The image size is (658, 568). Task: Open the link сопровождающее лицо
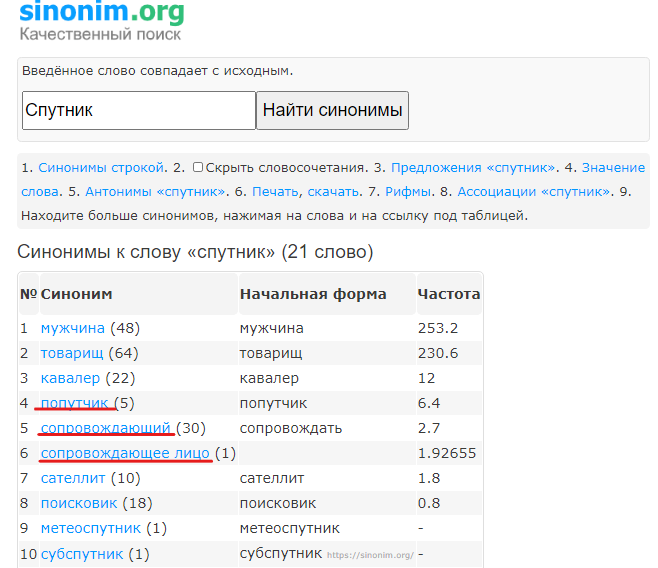pyautogui.click(x=125, y=453)
